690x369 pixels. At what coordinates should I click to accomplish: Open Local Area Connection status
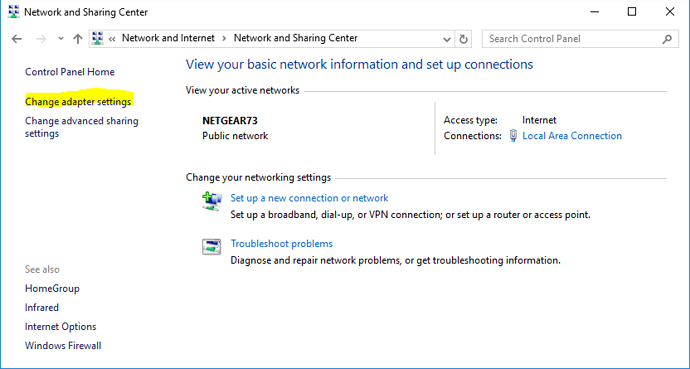pyautogui.click(x=572, y=136)
